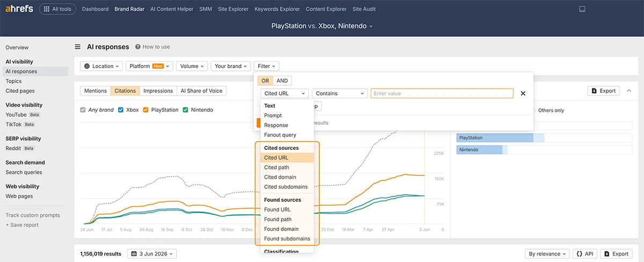The width and height of the screenshot is (644, 262).
Task: Uncheck the Nintendo brand checkbox
Action: pyautogui.click(x=186, y=110)
